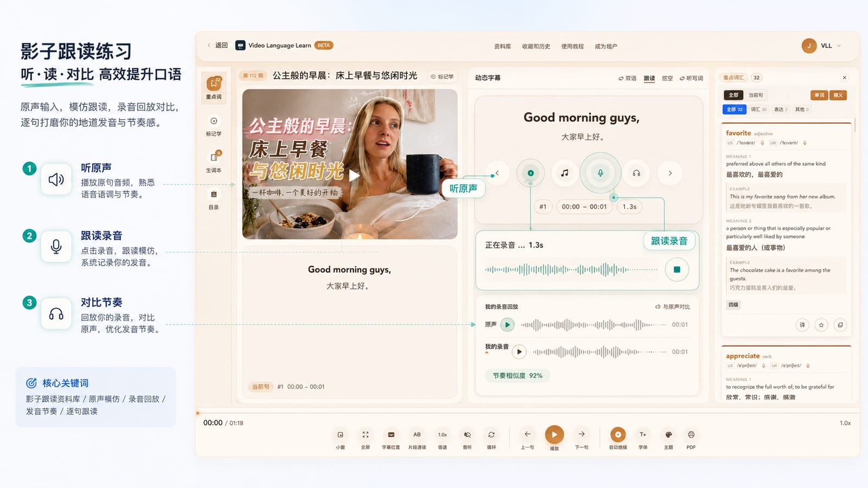Toggle 双语 bilingual subtitles
The width and height of the screenshot is (868, 488).
click(x=627, y=78)
